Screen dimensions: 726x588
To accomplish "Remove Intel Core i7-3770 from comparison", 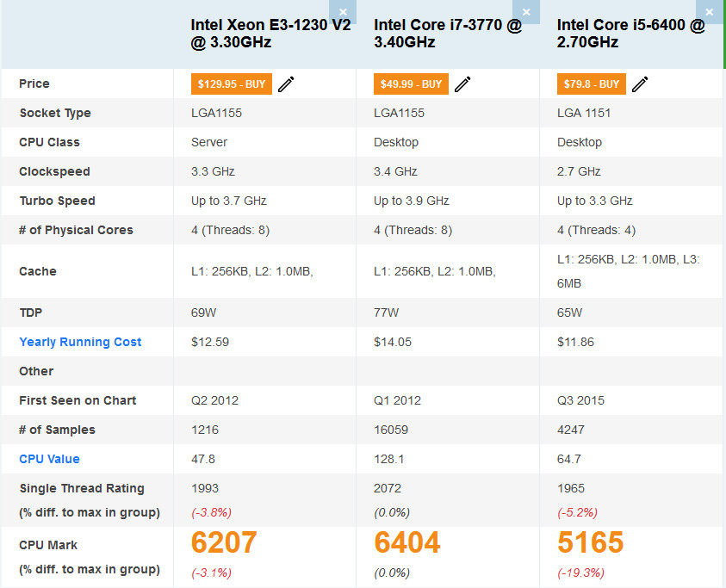I will pyautogui.click(x=526, y=13).
